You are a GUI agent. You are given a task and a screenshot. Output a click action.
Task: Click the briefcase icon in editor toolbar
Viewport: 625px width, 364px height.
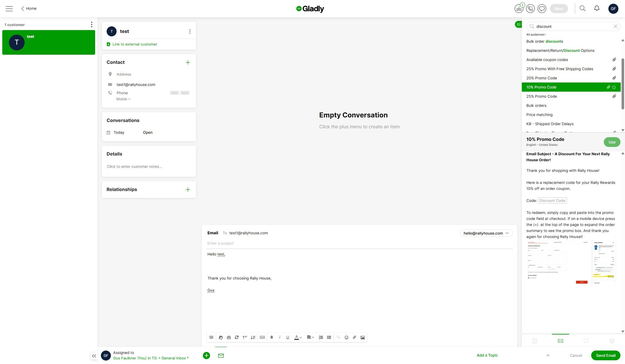tap(229, 337)
